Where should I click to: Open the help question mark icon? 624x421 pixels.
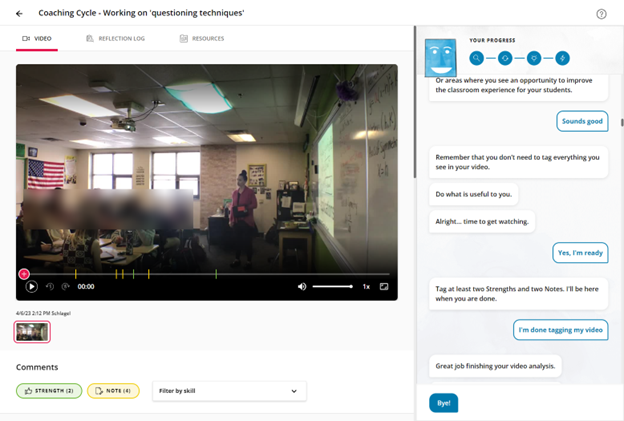click(601, 14)
